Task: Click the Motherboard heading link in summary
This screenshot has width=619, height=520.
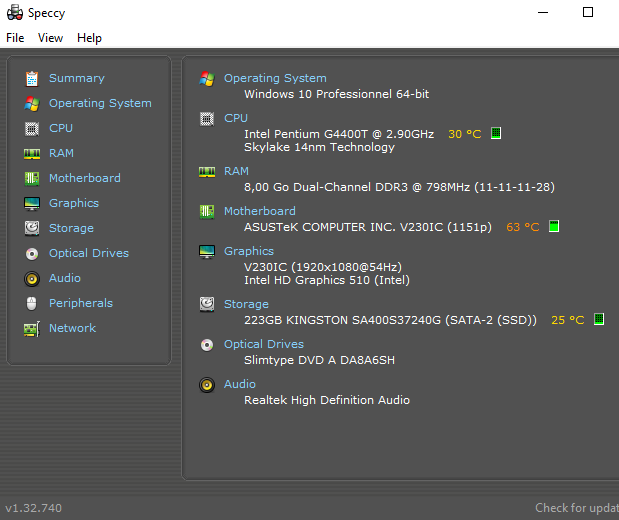Action: click(259, 211)
